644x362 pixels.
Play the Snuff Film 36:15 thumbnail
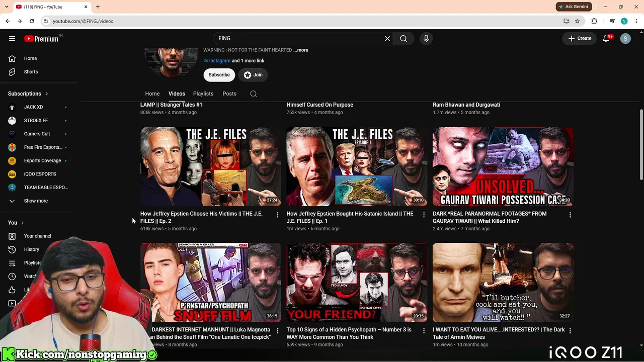(211, 283)
